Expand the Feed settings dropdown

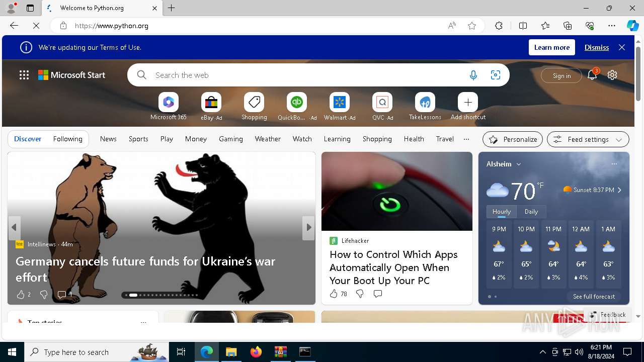tap(588, 139)
